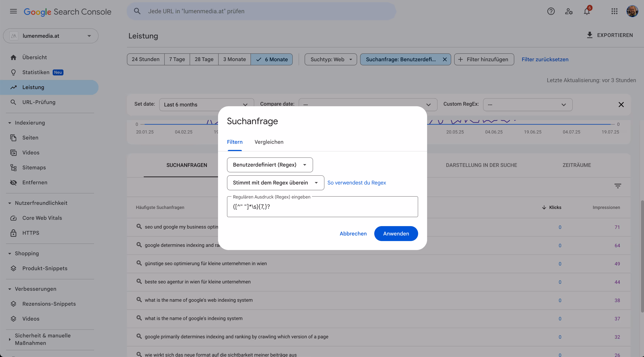Focus the URL inspection search field

[261, 11]
